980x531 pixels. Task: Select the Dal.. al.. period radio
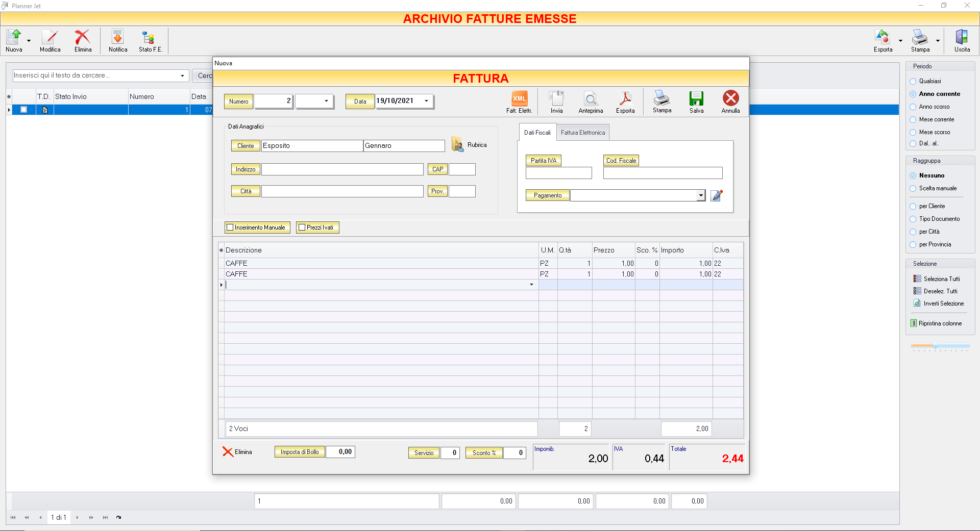[913, 143]
